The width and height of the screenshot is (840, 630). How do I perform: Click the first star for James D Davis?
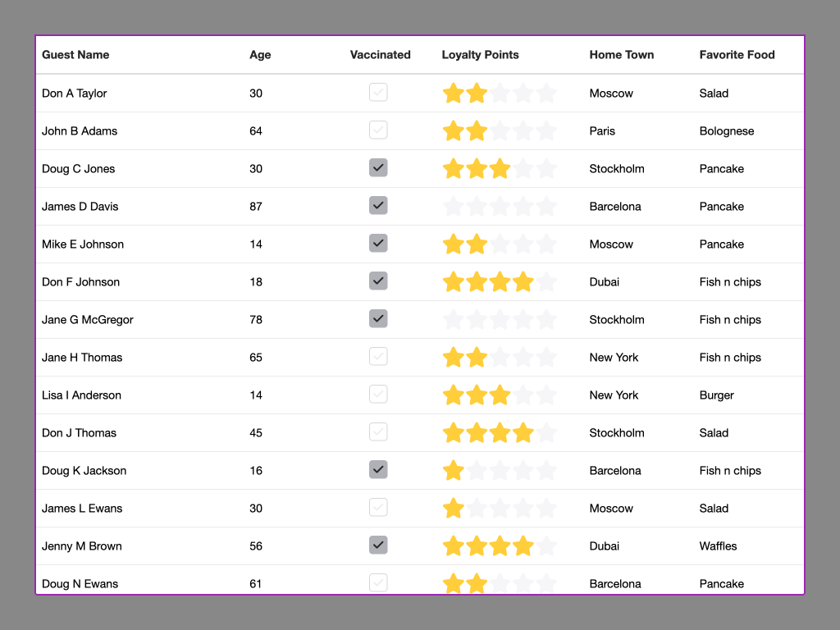[x=453, y=206]
